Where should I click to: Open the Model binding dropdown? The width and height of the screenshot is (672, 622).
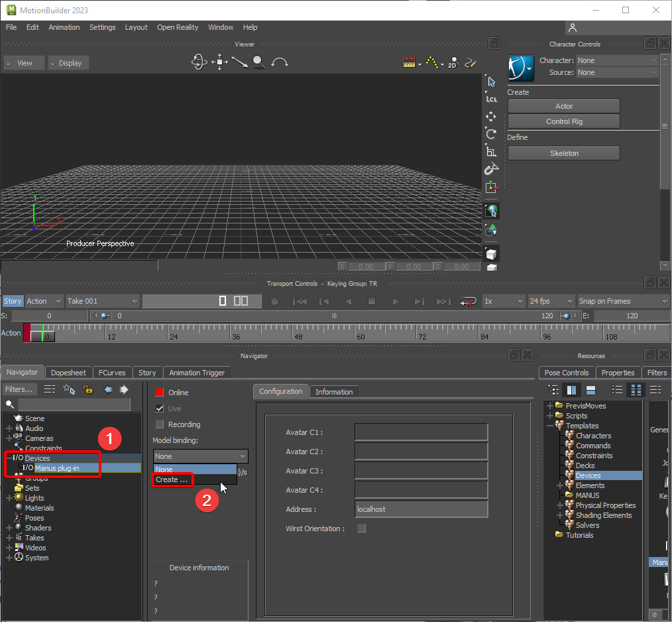pos(200,456)
